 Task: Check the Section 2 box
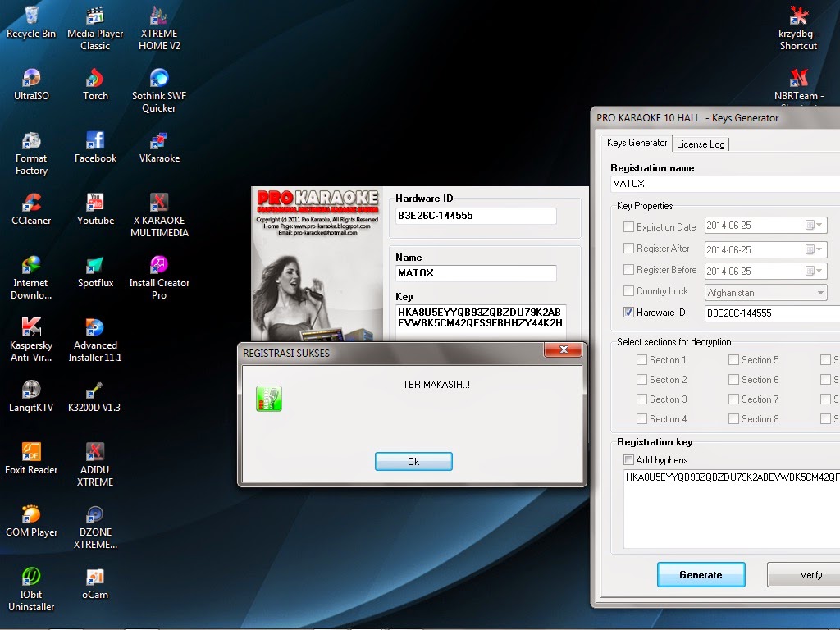coord(641,379)
